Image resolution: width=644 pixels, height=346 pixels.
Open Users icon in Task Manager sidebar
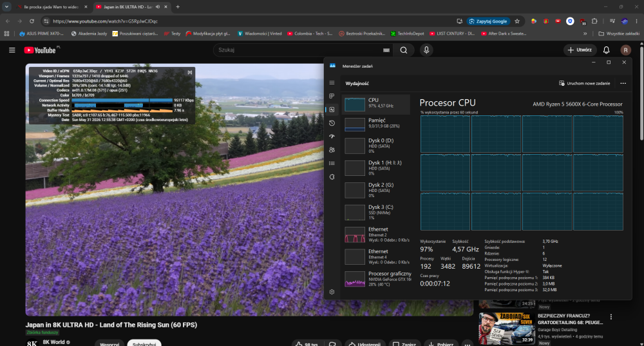coord(332,150)
